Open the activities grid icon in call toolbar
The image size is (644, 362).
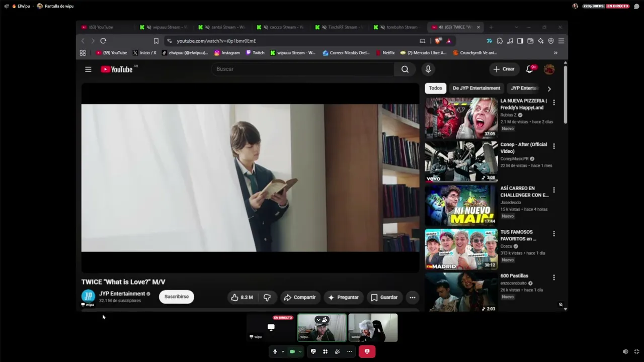(325, 351)
